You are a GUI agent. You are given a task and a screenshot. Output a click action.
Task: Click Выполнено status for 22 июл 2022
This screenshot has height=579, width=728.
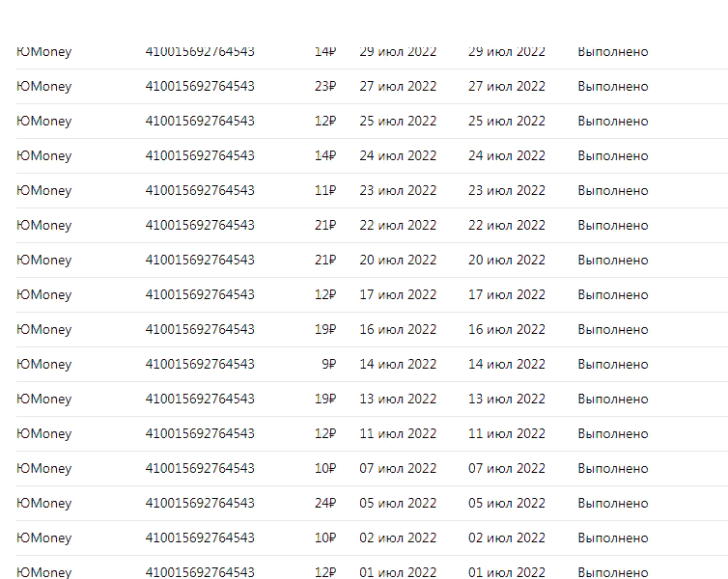coord(613,225)
